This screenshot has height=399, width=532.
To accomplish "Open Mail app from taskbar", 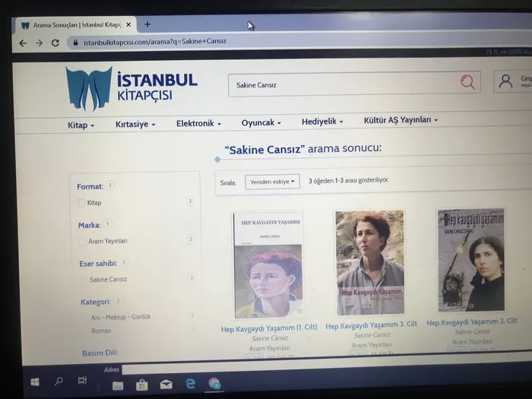I will (166, 385).
